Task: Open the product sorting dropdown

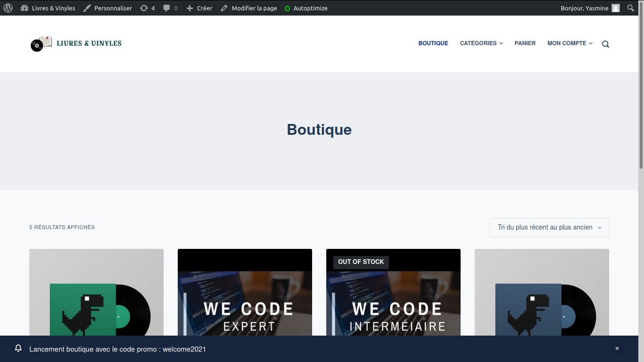Action: (549, 228)
